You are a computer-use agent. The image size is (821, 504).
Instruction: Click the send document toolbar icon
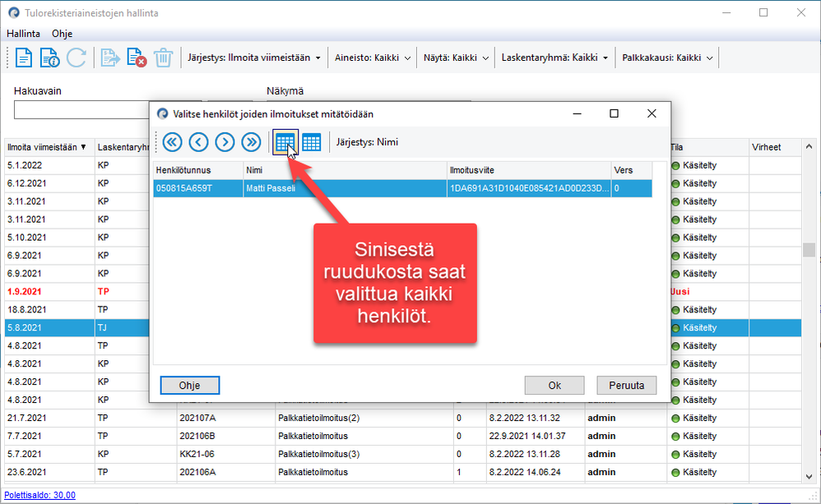[x=110, y=58]
